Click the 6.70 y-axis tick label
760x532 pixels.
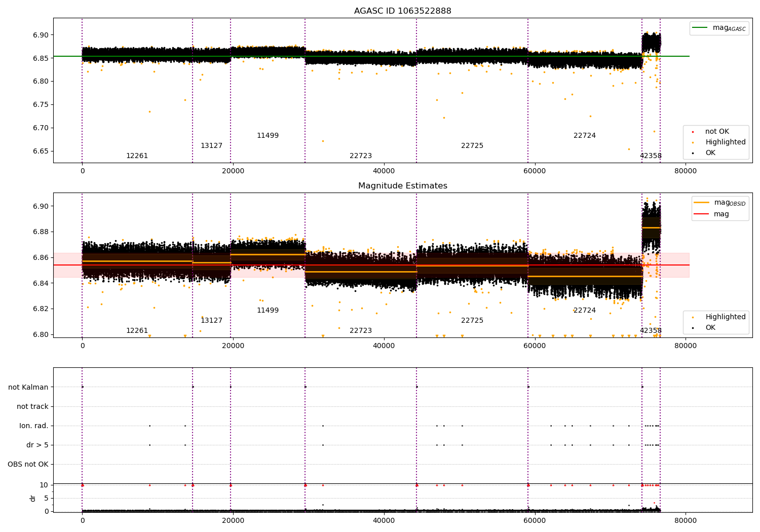(x=42, y=128)
